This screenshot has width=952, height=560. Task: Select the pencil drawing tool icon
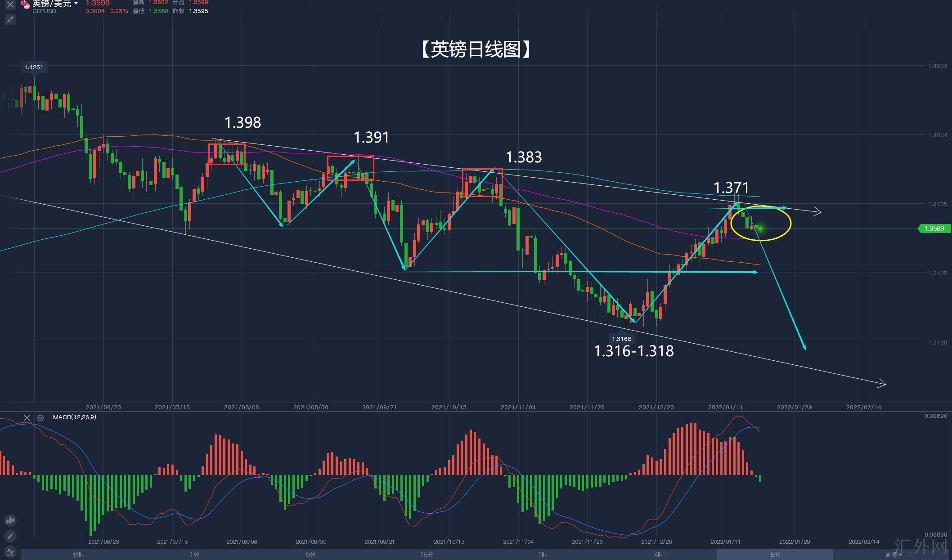point(10,536)
